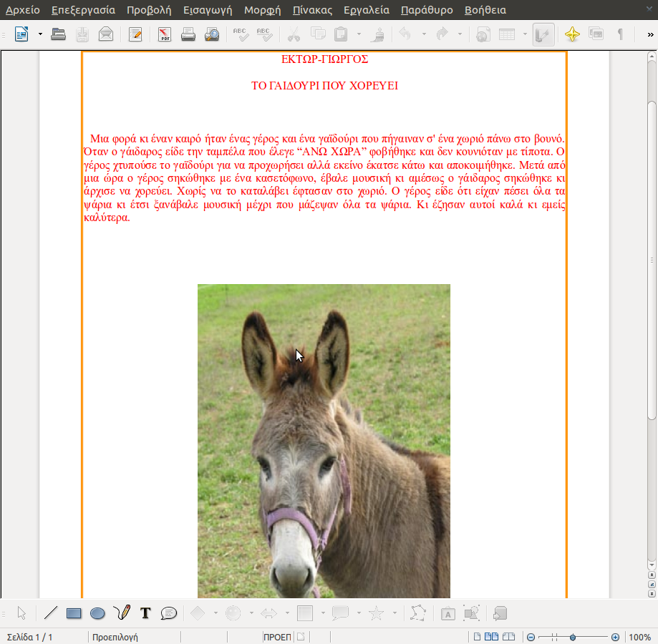The height and width of the screenshot is (644, 658).
Task: Open the Εισαγωγή menu
Action: [x=208, y=10]
